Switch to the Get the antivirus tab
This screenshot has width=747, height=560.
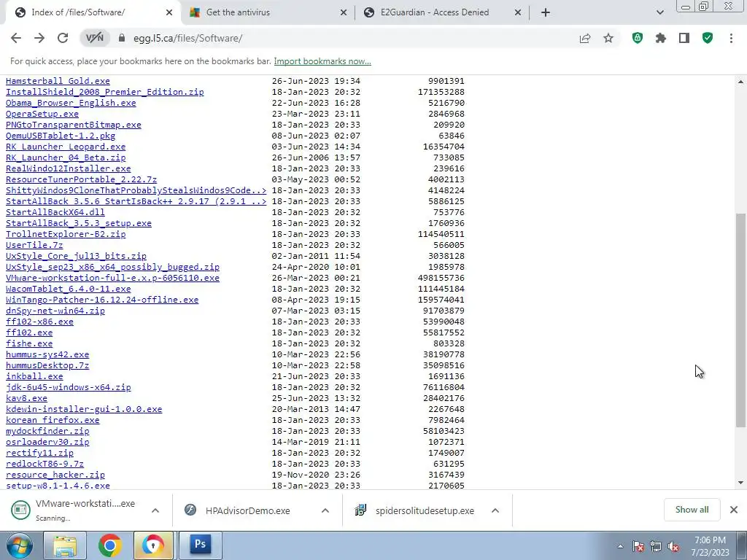pyautogui.click(x=267, y=13)
